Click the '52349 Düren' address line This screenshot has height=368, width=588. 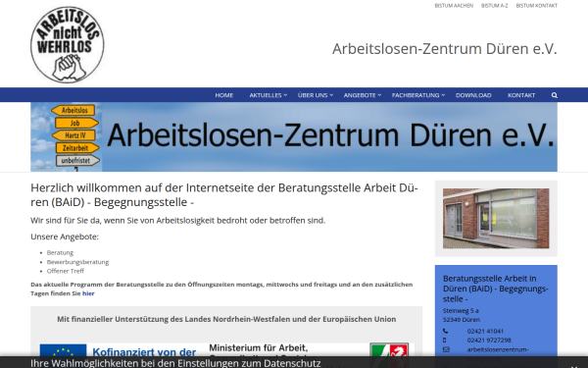pyautogui.click(x=462, y=320)
